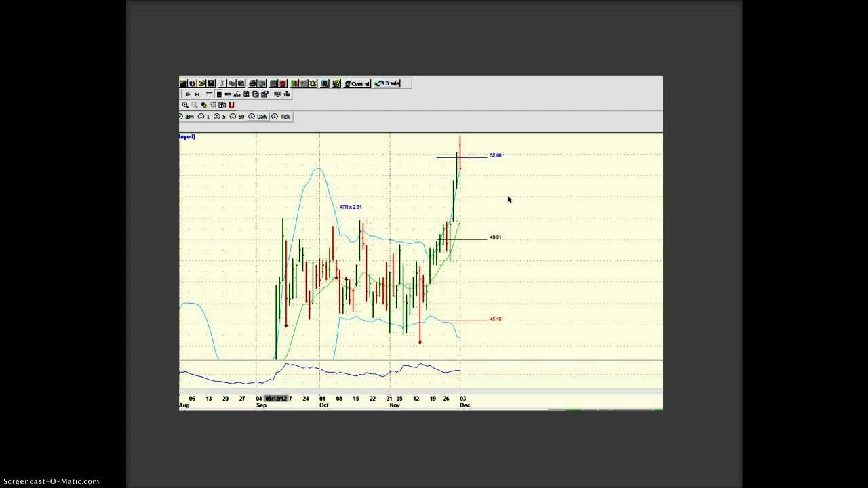The height and width of the screenshot is (488, 868).
Task: Click the Copy icon after the scissors
Action: click(232, 83)
